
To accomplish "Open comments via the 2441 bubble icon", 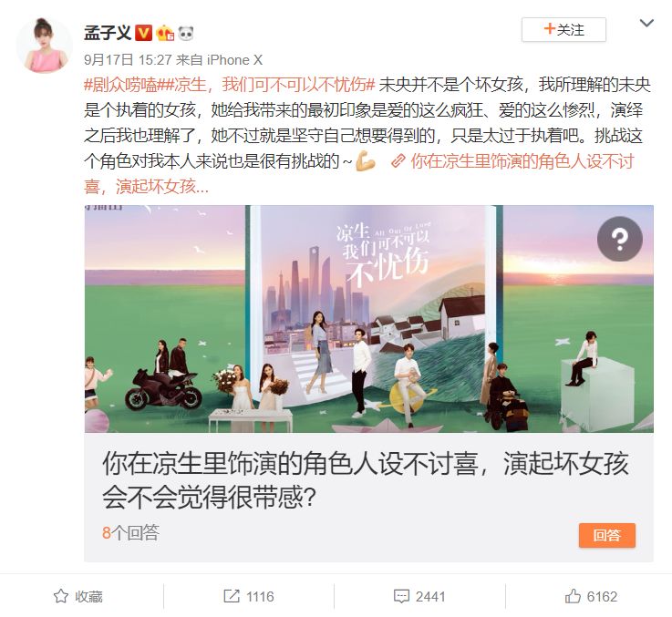I will [419, 596].
